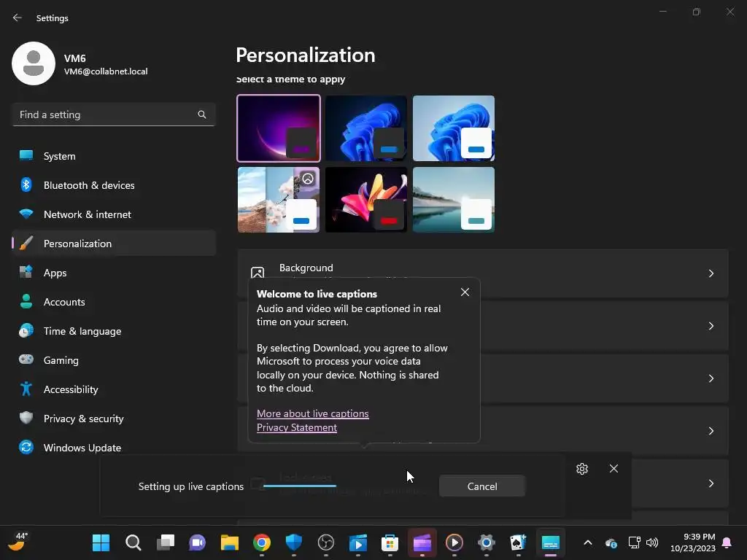The width and height of the screenshot is (747, 560).
Task: Open network status tray icon
Action: coord(634,542)
